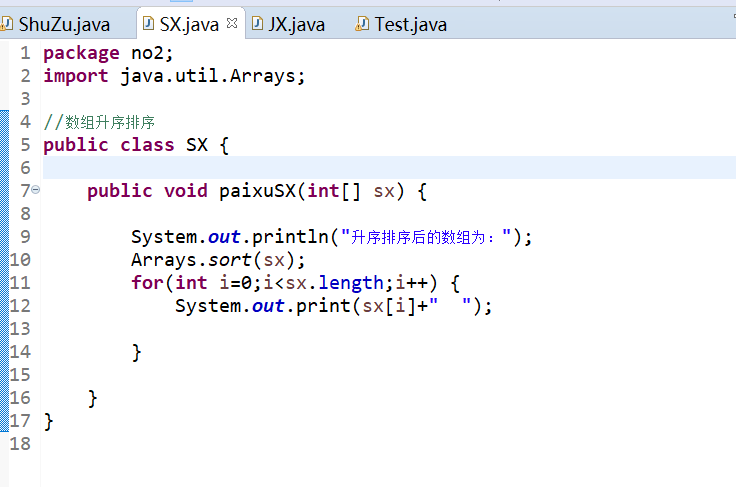Click the 'public class SX {' declaration
This screenshot has height=487, width=736.
click(136, 145)
